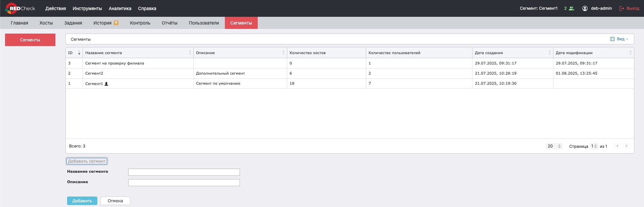Open the Справка menu
The height and width of the screenshot is (207, 644).
(x=147, y=8)
